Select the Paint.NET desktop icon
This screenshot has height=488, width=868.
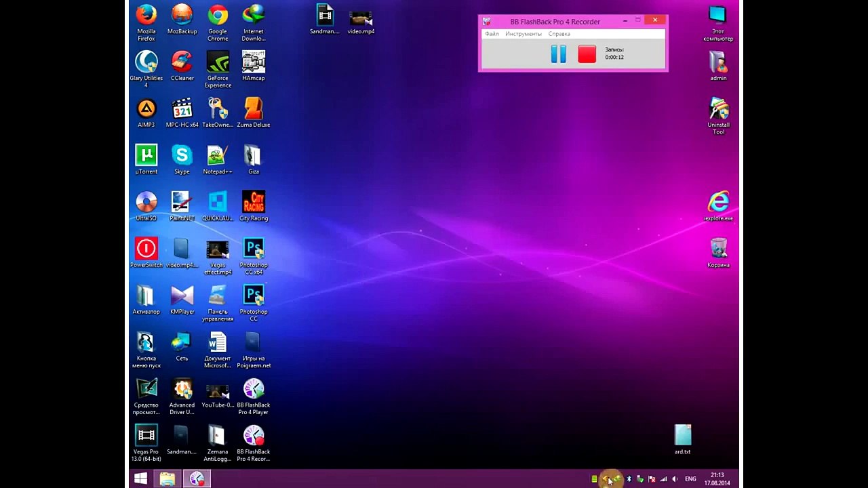pyautogui.click(x=182, y=206)
